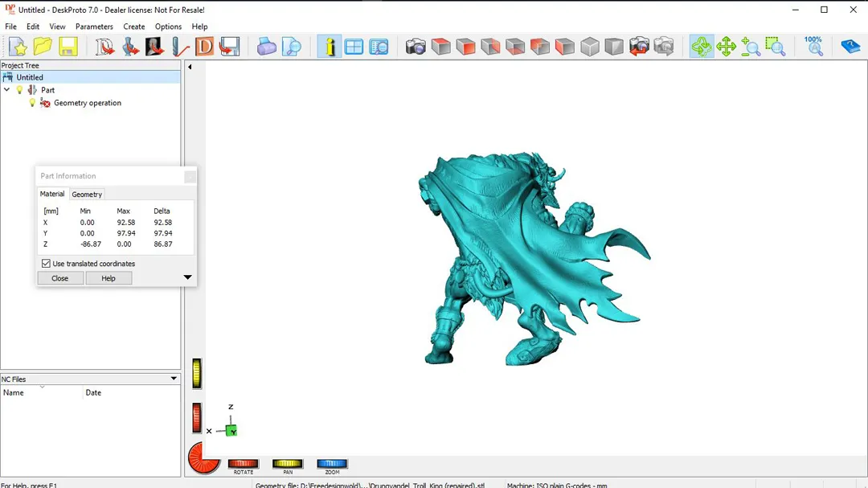Print using the printer icon
Viewport: 868px width, 488px height.
pyautogui.click(x=266, y=47)
